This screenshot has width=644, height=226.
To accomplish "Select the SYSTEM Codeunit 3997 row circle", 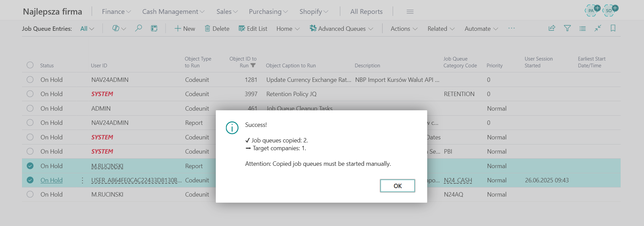I will coord(30,94).
